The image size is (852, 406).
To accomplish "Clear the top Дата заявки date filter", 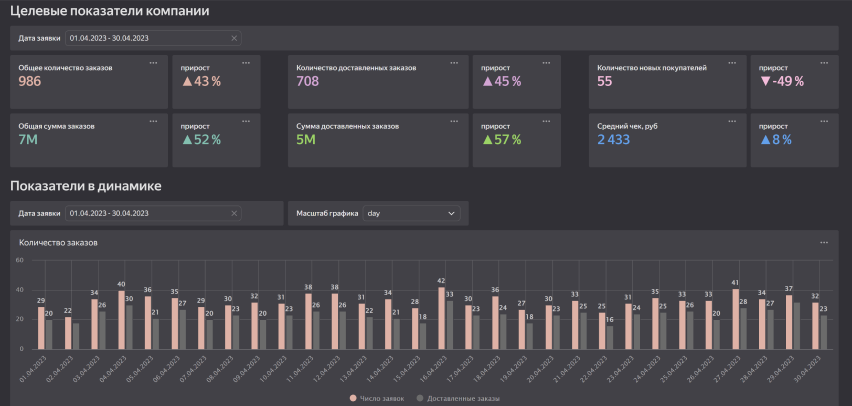I will click(x=234, y=38).
